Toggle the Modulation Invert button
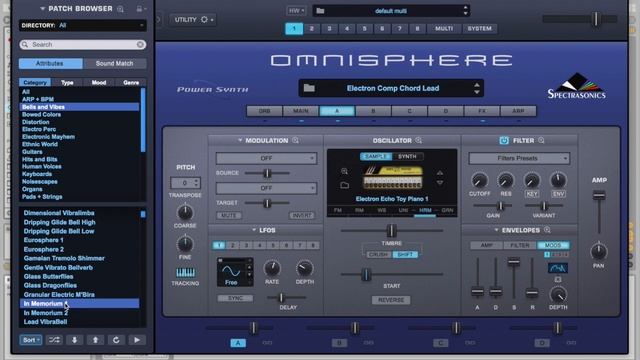The image size is (640, 360). (x=302, y=215)
